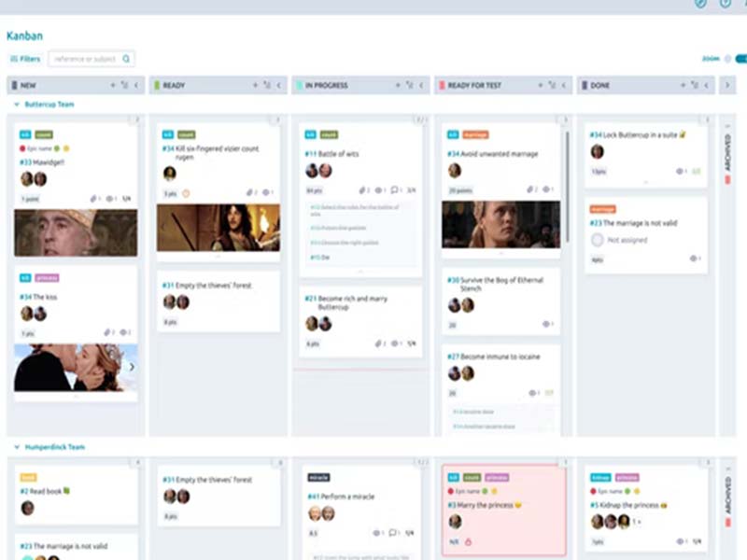
Task: Click the watchers eye on Kidnap the princess card
Action: pyautogui.click(x=680, y=541)
